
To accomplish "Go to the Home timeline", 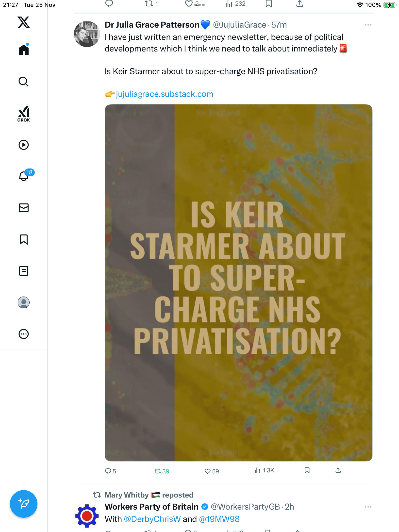I will coord(24,50).
